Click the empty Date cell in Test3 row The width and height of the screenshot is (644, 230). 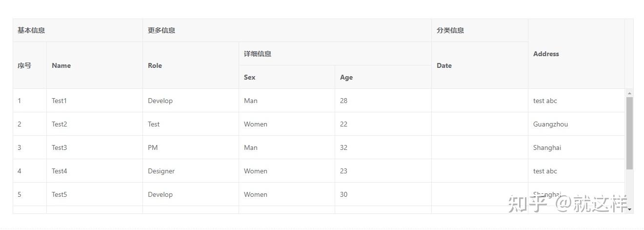tap(480, 147)
